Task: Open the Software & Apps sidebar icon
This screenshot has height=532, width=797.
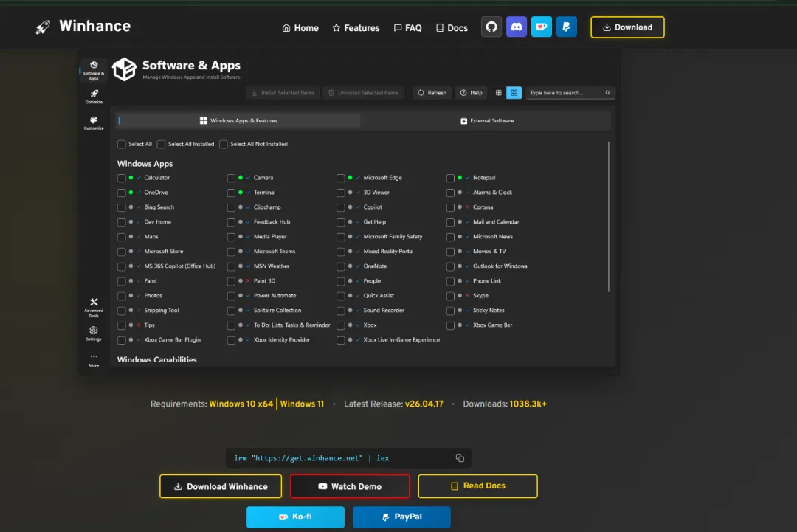Action: (94, 70)
